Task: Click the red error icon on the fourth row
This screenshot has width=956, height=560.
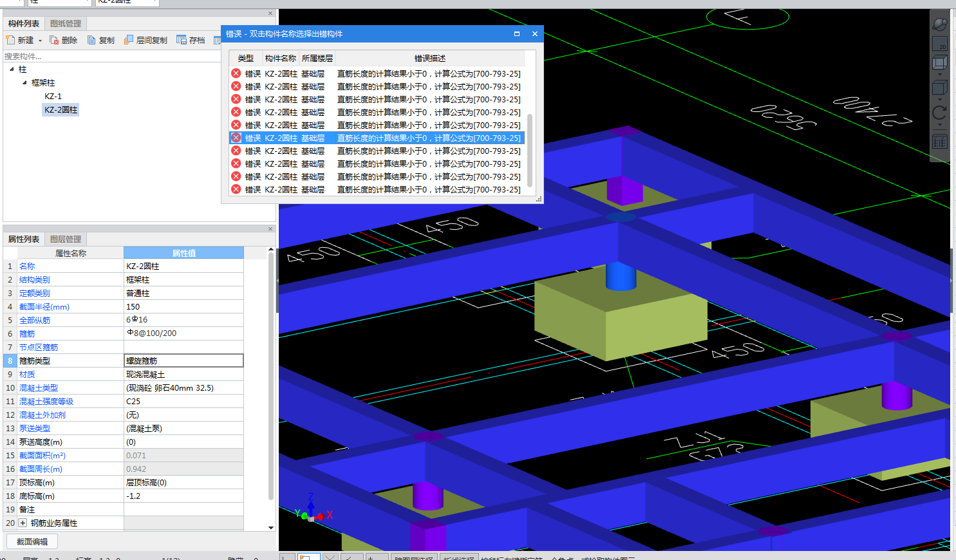Action: [236, 112]
